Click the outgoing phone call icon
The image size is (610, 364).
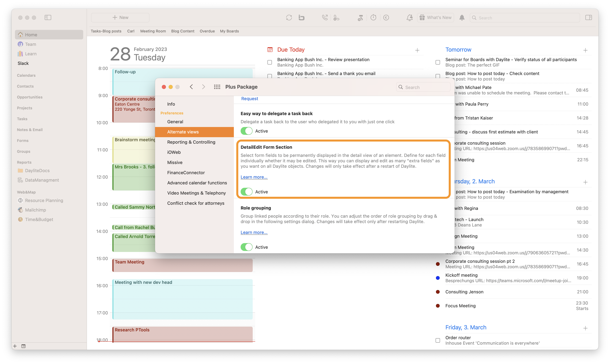[325, 17]
